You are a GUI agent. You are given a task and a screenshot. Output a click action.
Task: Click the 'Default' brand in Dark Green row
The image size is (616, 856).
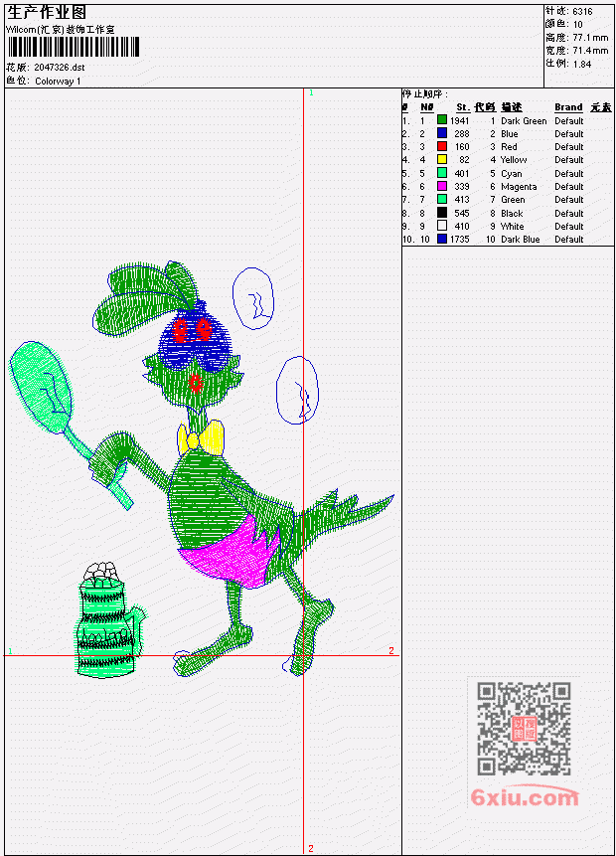coord(569,120)
